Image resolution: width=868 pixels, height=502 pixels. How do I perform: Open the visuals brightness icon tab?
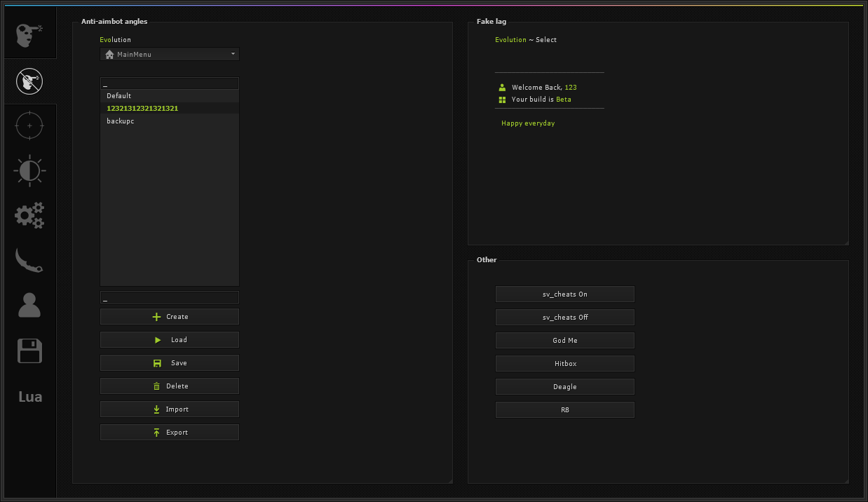coord(29,170)
